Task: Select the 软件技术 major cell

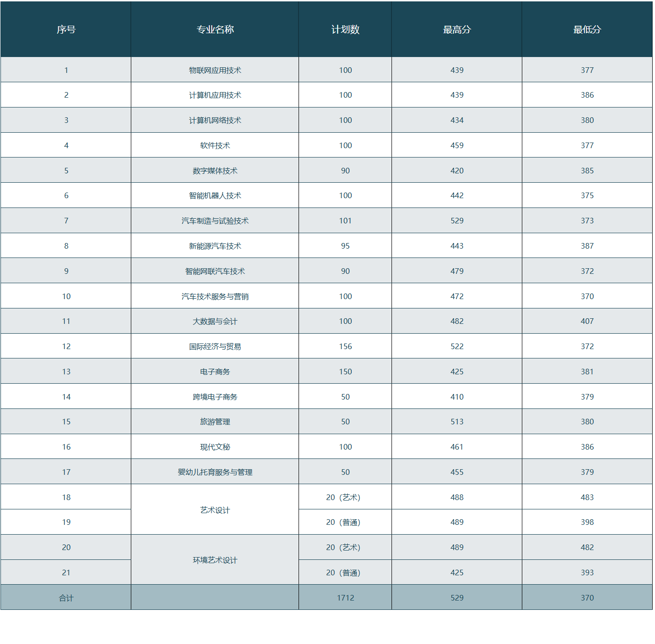Action: point(215,145)
